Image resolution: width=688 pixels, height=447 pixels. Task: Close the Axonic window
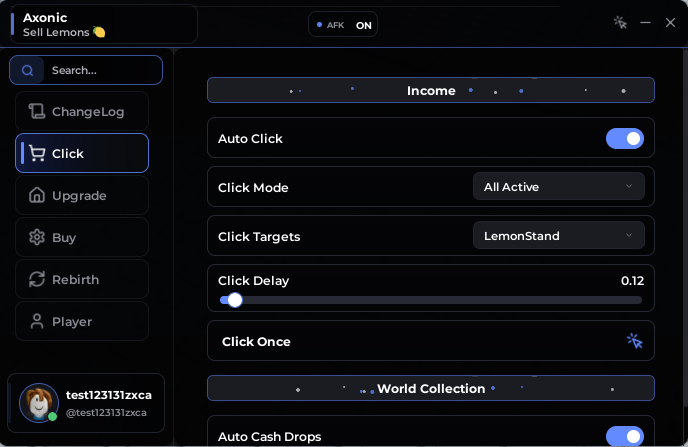tap(670, 22)
